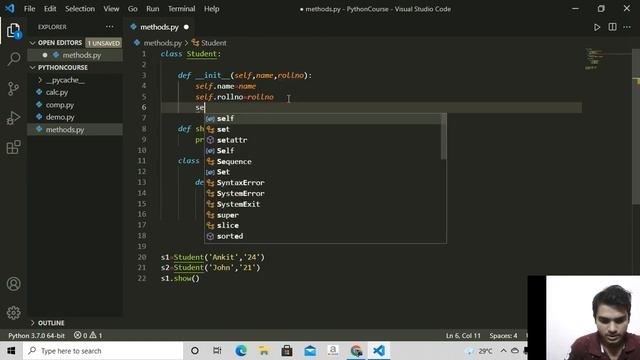Switch to methods.py editor tab
The height and width of the screenshot is (360, 640).
(159, 27)
